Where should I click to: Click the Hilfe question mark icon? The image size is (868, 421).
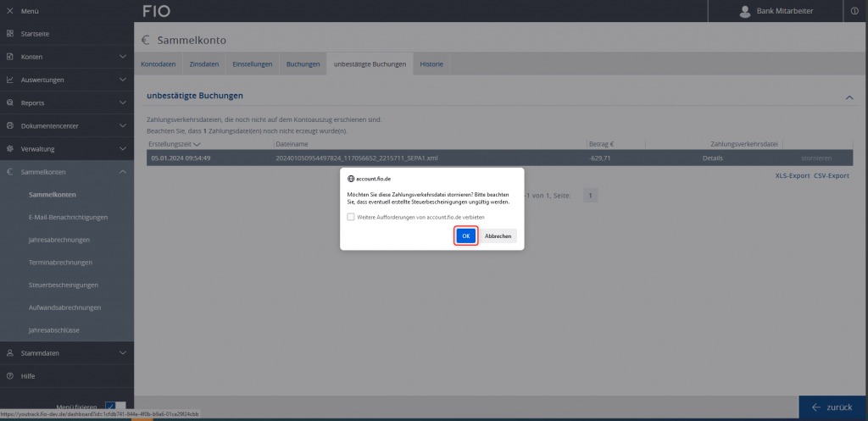click(10, 375)
